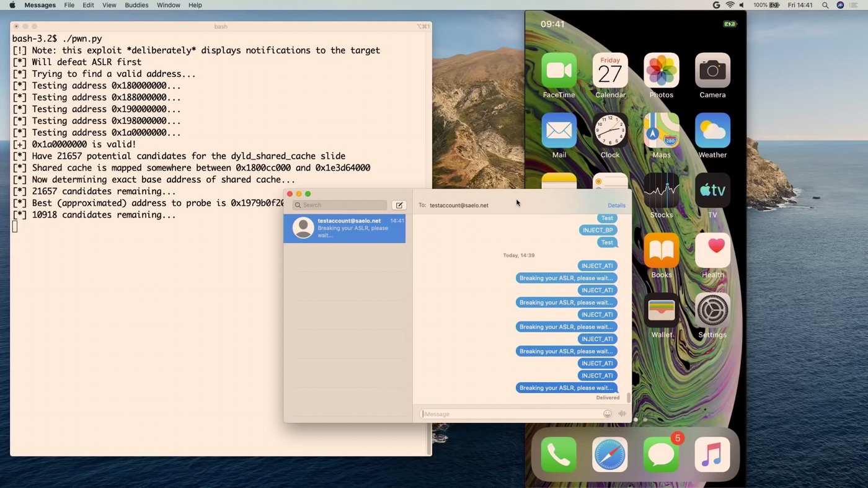
Task: Open the volume control in menu bar
Action: click(742, 5)
